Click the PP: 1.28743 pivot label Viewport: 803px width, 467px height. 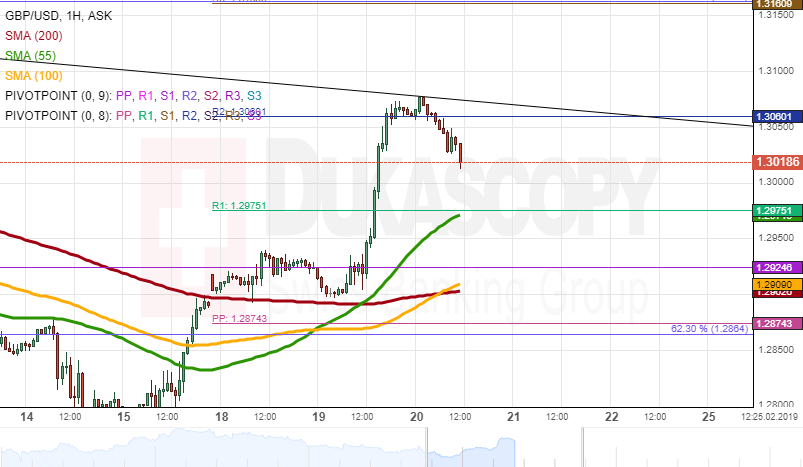point(239,318)
